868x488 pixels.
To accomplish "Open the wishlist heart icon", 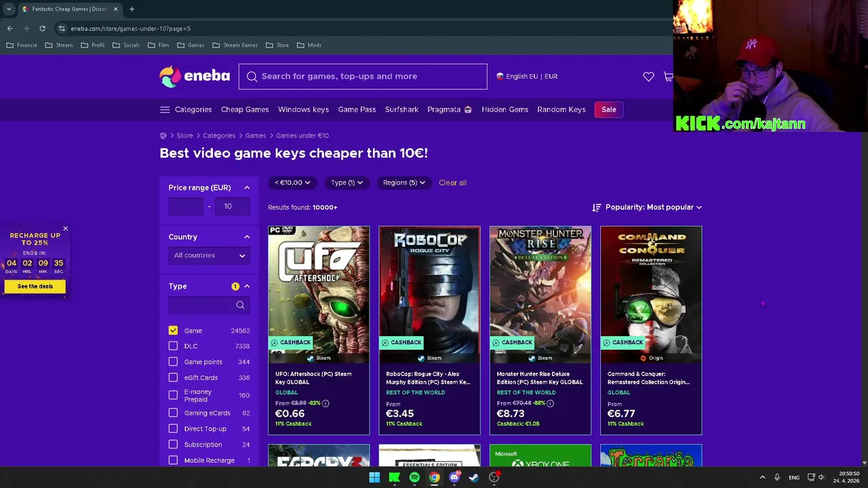I will click(648, 77).
